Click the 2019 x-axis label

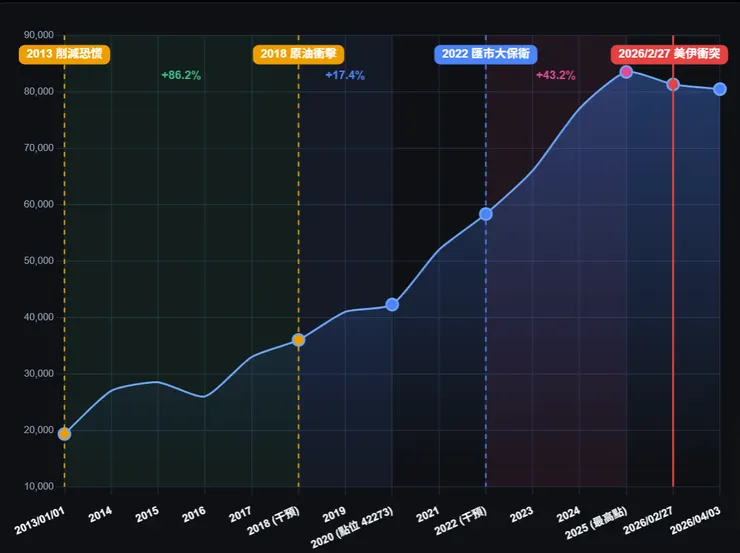pos(334,514)
